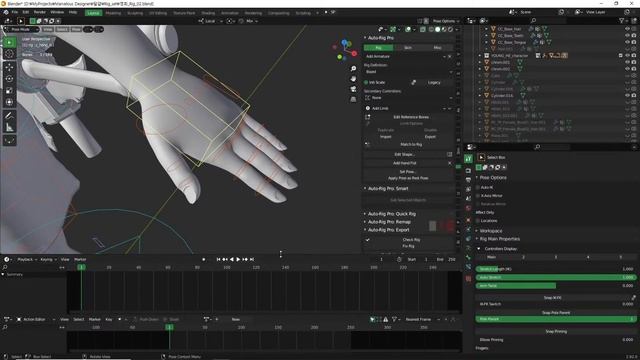
Task: Select the Measure tool
Action: point(9,128)
